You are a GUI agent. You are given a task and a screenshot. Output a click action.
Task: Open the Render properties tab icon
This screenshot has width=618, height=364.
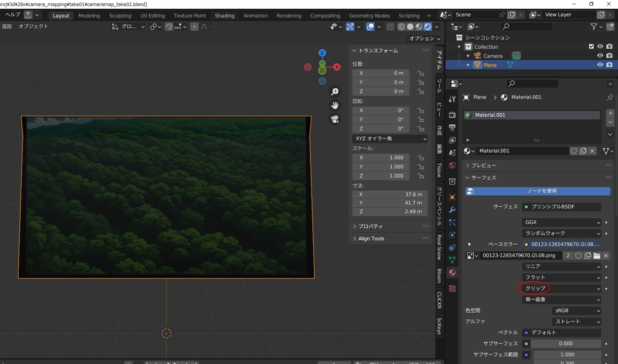[452, 115]
